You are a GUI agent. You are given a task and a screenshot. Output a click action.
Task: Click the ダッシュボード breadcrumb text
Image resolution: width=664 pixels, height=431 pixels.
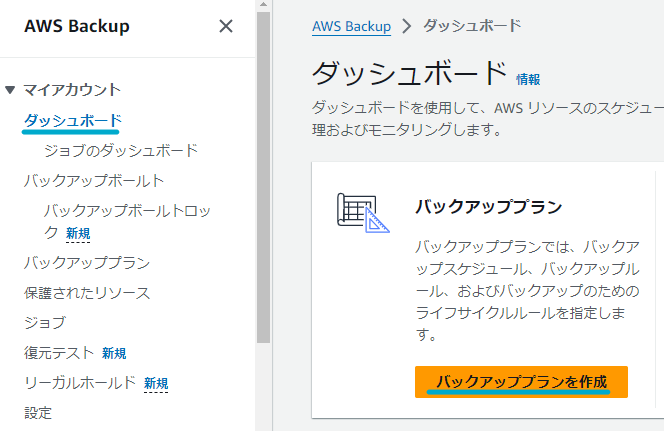(x=472, y=26)
